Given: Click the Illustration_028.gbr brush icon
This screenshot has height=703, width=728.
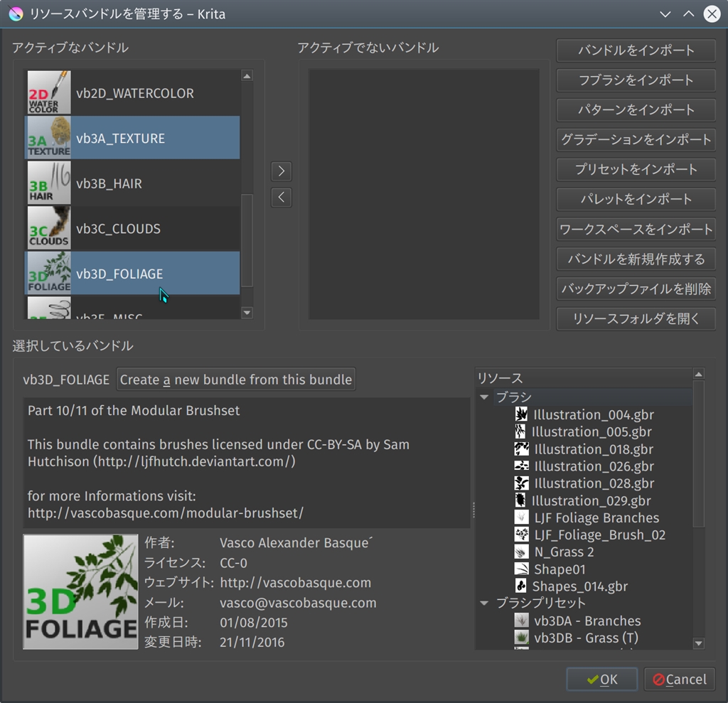Looking at the screenshot, I should (521, 483).
